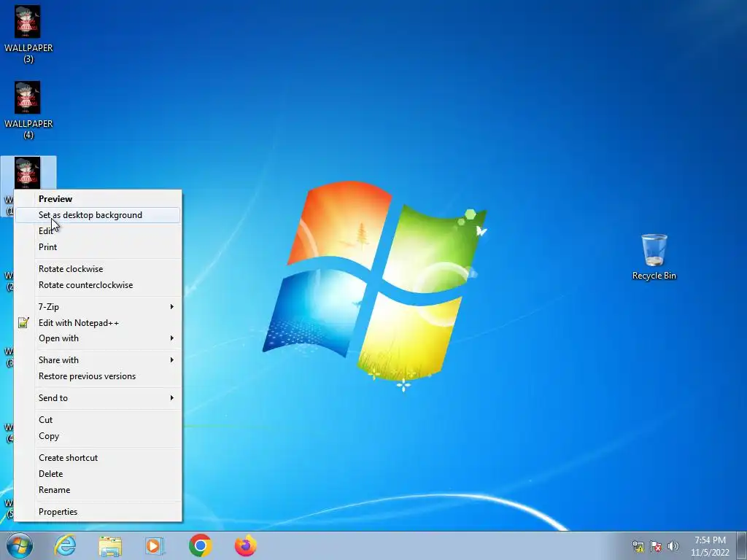747x560 pixels.
Task: Open the clock showing 7:54 PM
Action: tap(710, 546)
